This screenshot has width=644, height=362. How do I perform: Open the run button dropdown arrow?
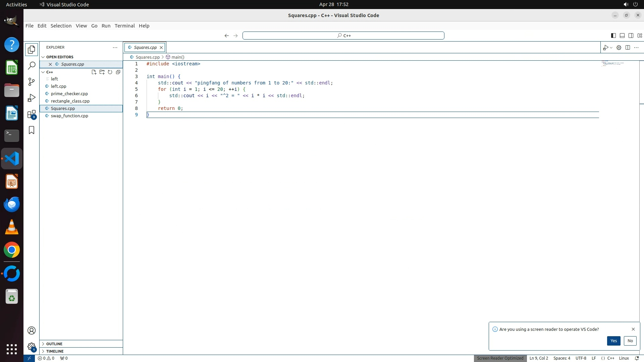click(611, 48)
